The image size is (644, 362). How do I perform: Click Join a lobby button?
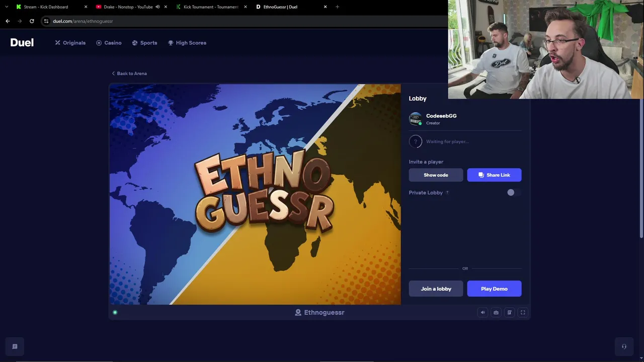(x=436, y=289)
